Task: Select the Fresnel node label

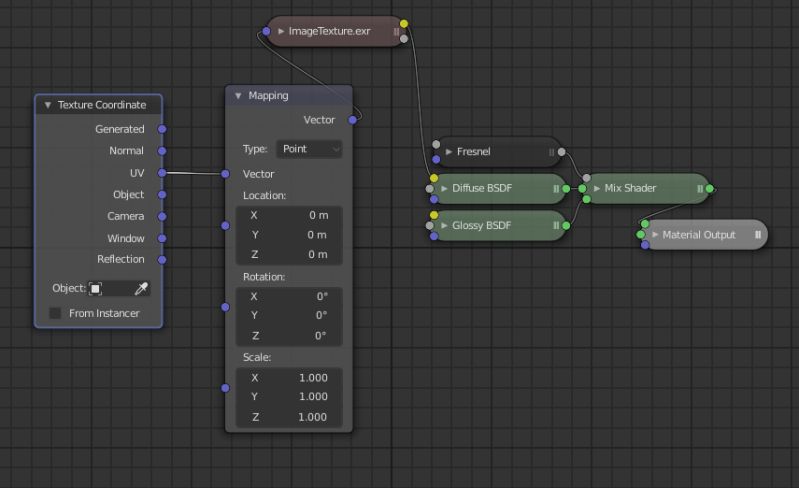Action: point(473,151)
